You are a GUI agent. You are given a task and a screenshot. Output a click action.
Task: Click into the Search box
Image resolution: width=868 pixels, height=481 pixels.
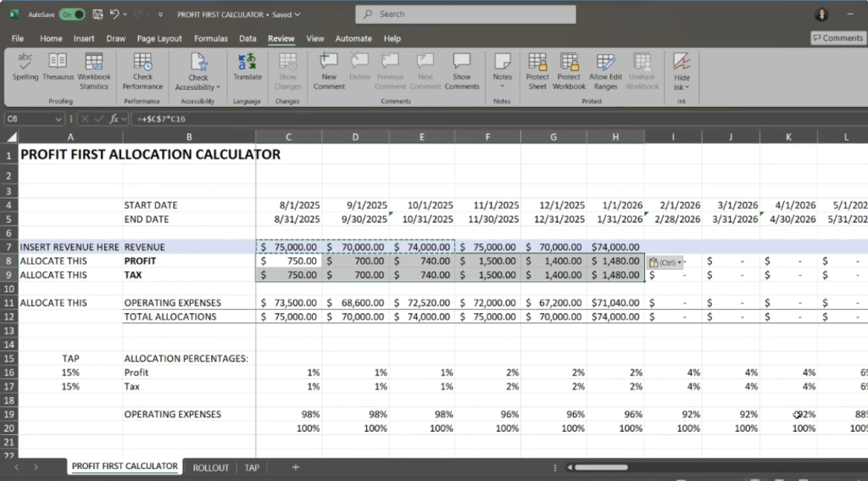(465, 14)
